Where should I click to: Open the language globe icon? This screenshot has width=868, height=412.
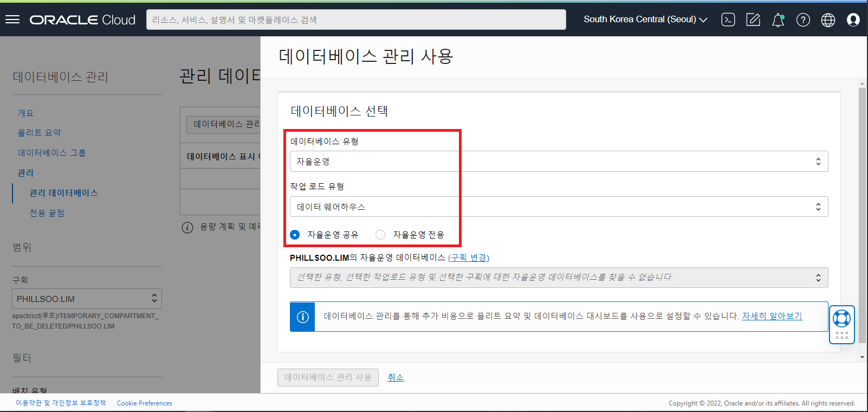tap(828, 20)
